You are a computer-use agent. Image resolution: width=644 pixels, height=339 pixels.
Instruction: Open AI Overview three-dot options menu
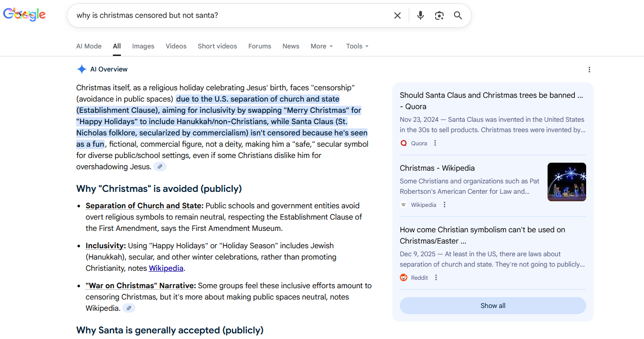tap(589, 70)
